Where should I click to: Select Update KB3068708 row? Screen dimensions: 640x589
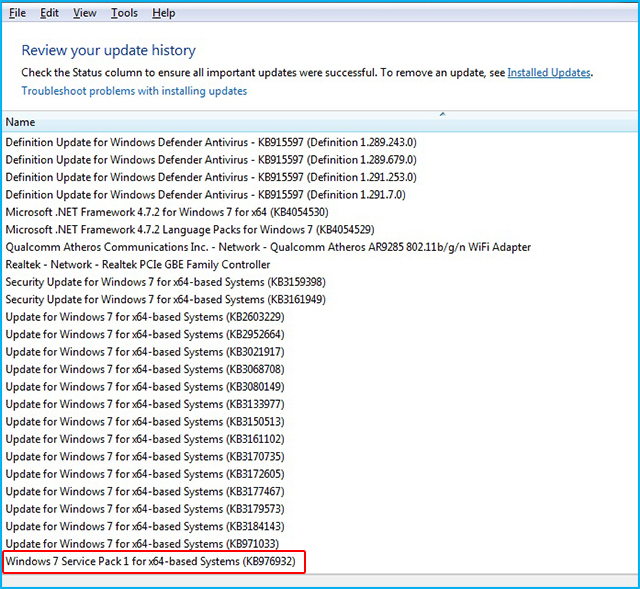(145, 369)
